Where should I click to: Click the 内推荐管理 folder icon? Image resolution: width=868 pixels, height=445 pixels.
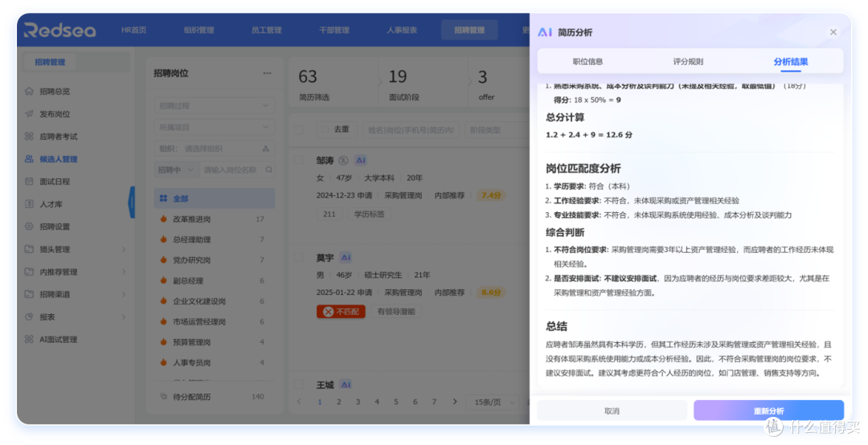click(30, 271)
